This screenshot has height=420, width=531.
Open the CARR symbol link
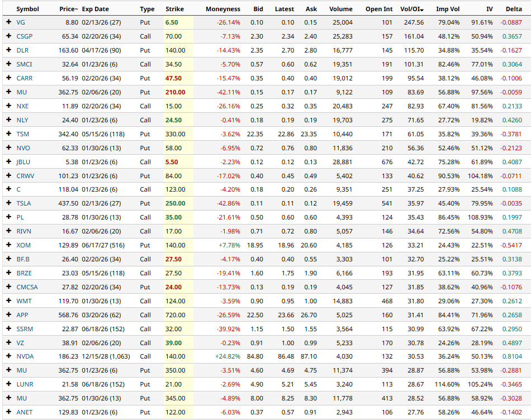tap(25, 78)
